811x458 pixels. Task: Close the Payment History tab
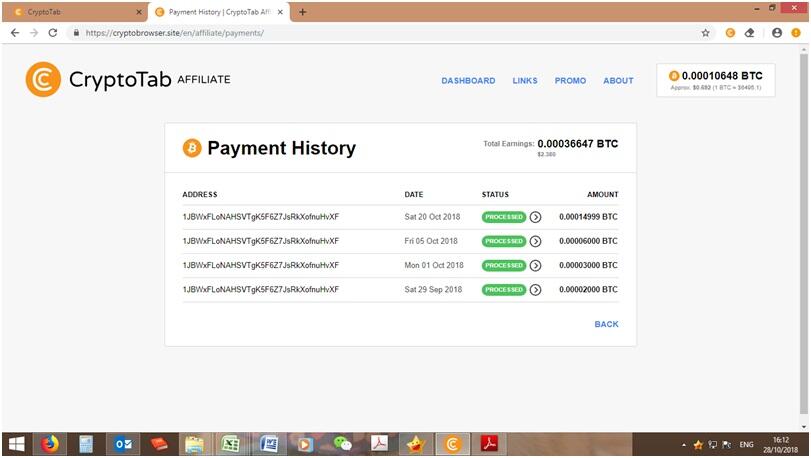(280, 12)
